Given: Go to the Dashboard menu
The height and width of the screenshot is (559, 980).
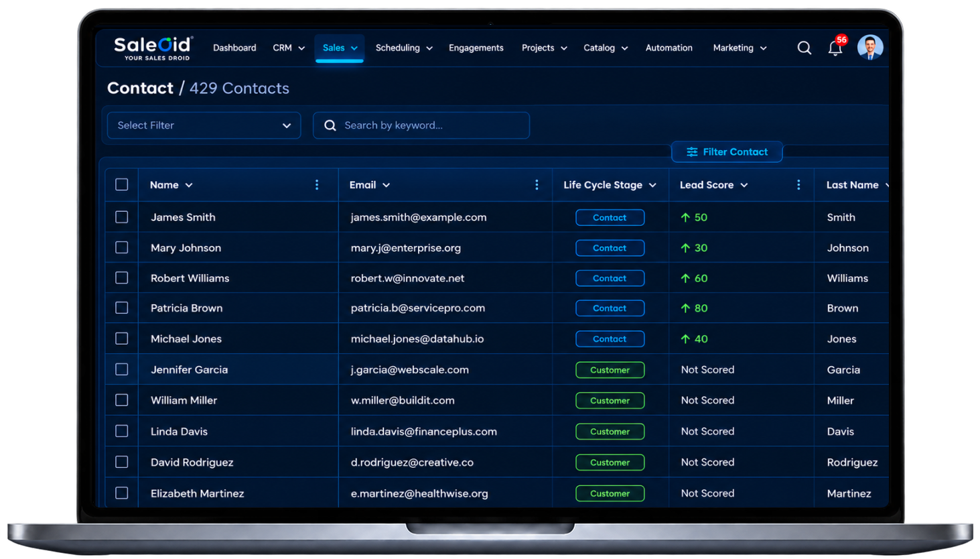Looking at the screenshot, I should pos(234,48).
